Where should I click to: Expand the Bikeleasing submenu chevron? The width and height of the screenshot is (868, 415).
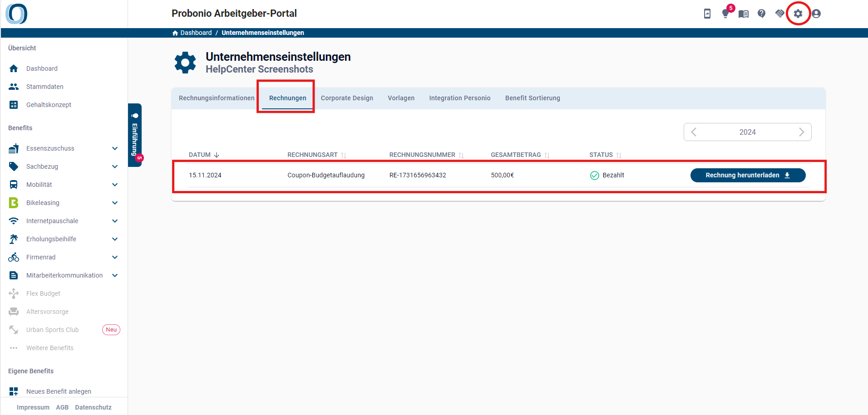point(115,203)
